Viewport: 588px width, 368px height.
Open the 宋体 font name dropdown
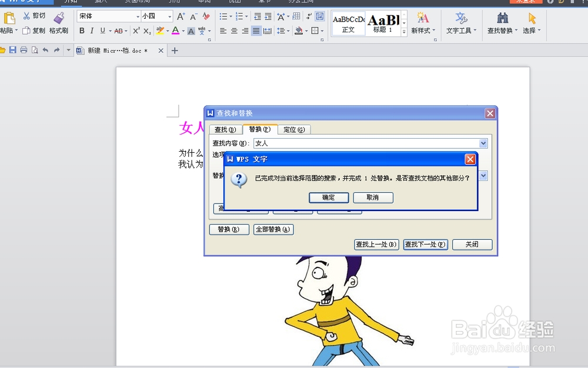click(138, 16)
